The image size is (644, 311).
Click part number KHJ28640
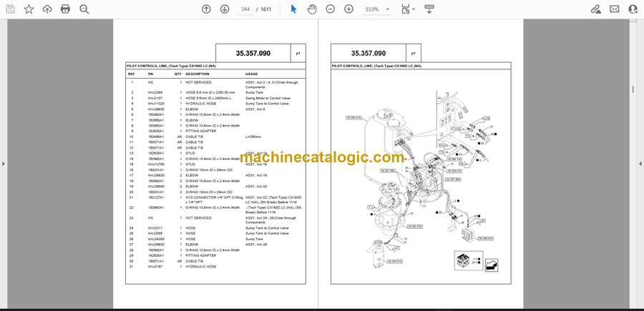click(x=156, y=187)
